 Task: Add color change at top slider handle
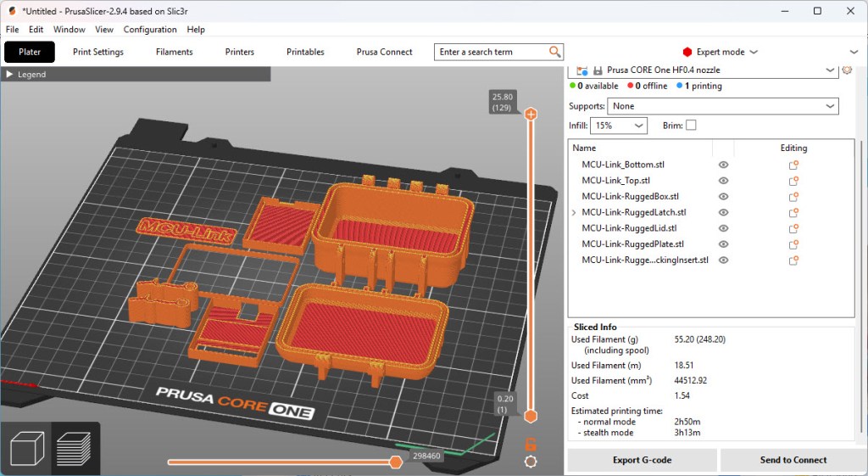pyautogui.click(x=531, y=114)
